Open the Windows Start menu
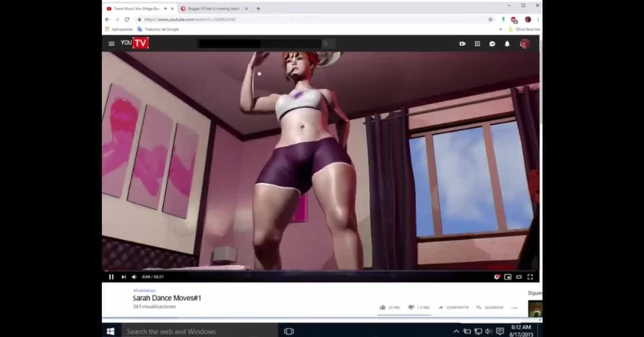The width and height of the screenshot is (644, 337). (110, 331)
